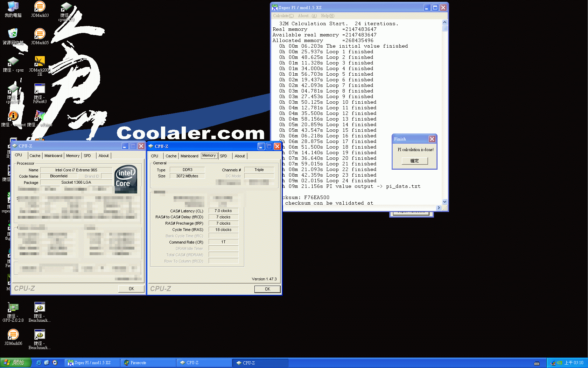Launch the 3DMark06 desktop shortcut
This screenshot has height=368, width=588.
click(x=13, y=337)
